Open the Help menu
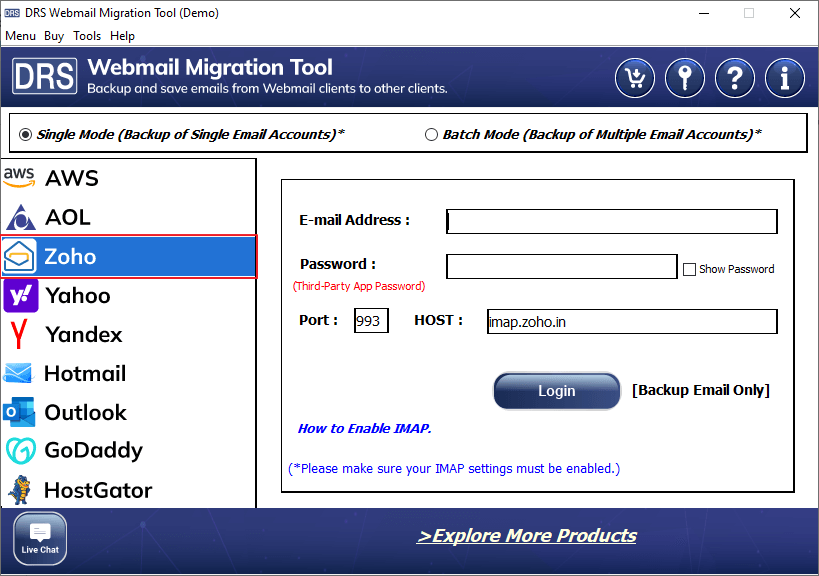 (122, 36)
